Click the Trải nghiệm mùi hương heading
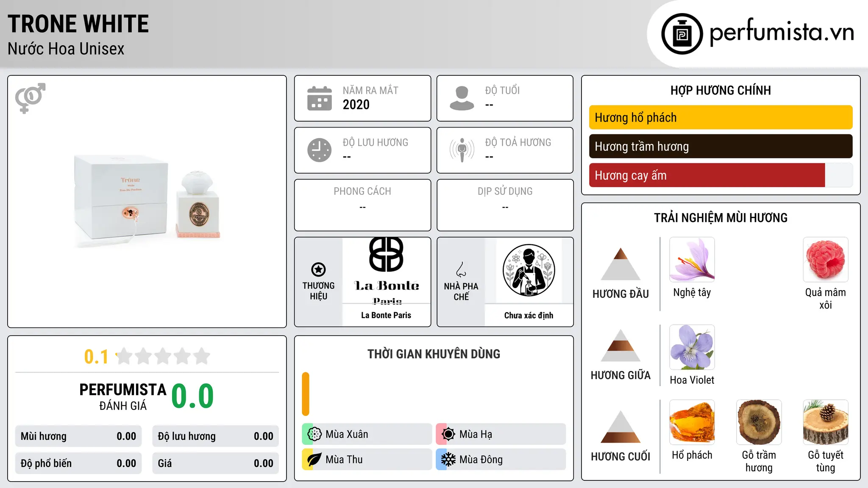The width and height of the screenshot is (868, 488). click(721, 218)
